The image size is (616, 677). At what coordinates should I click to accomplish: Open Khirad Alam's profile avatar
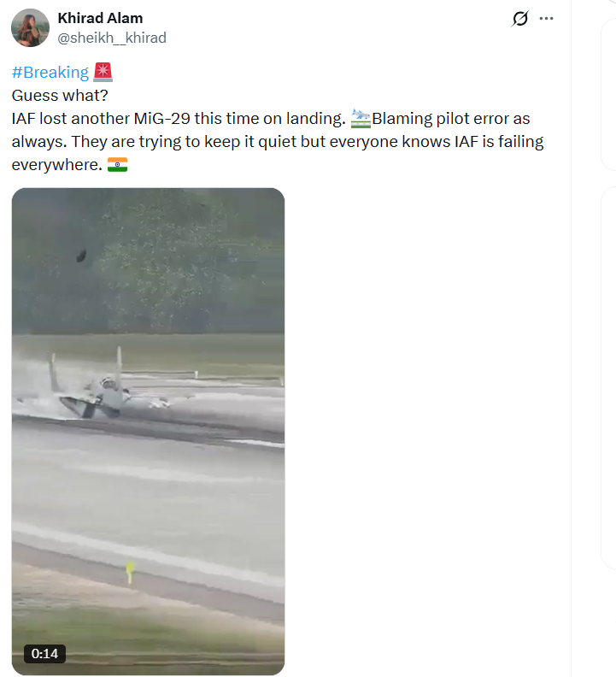pos(30,27)
